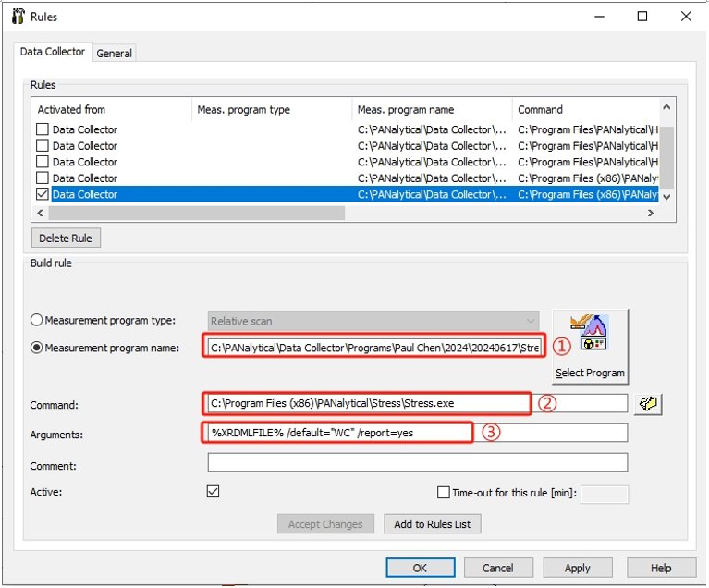The image size is (709, 588).
Task: Uncheck the highlighted Data Collector rule checkbox
Action: 42,195
